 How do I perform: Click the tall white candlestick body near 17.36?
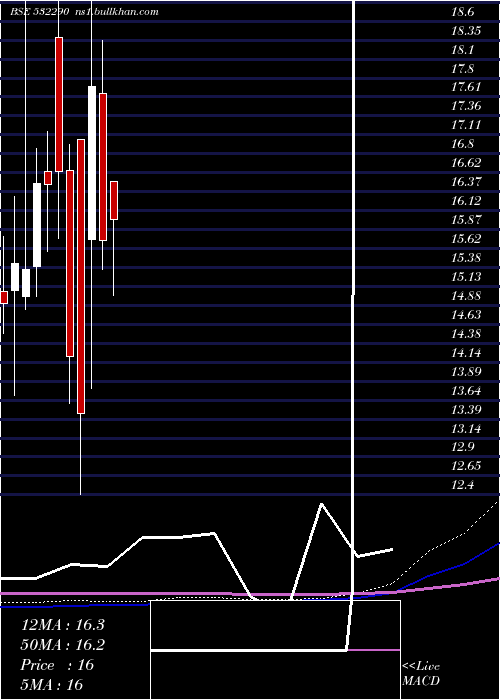92,163
